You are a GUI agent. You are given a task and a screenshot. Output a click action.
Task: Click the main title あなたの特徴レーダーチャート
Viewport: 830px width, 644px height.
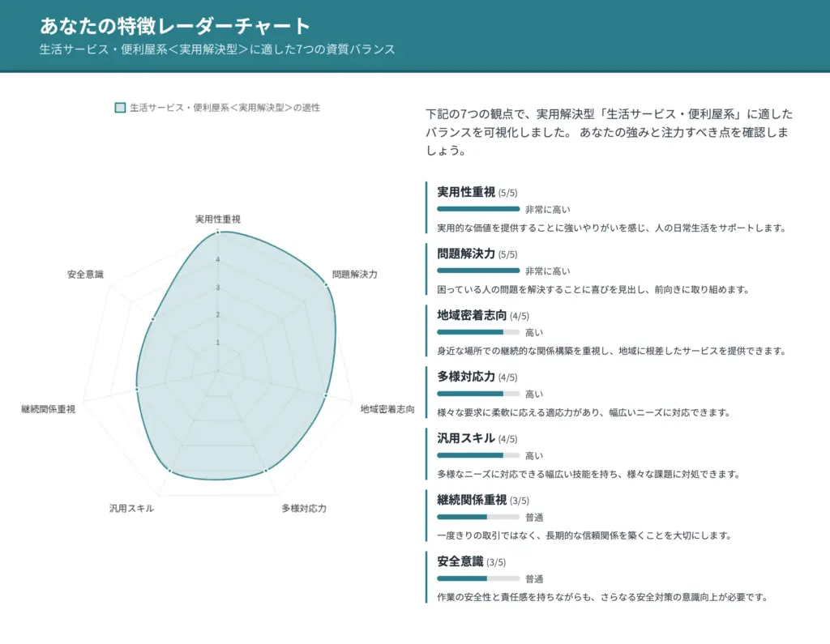click(173, 25)
